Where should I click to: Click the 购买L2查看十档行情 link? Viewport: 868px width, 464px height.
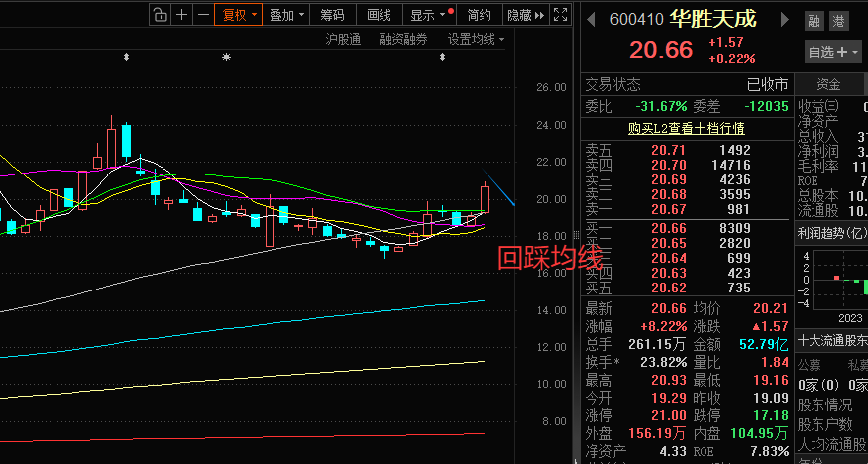point(686,129)
